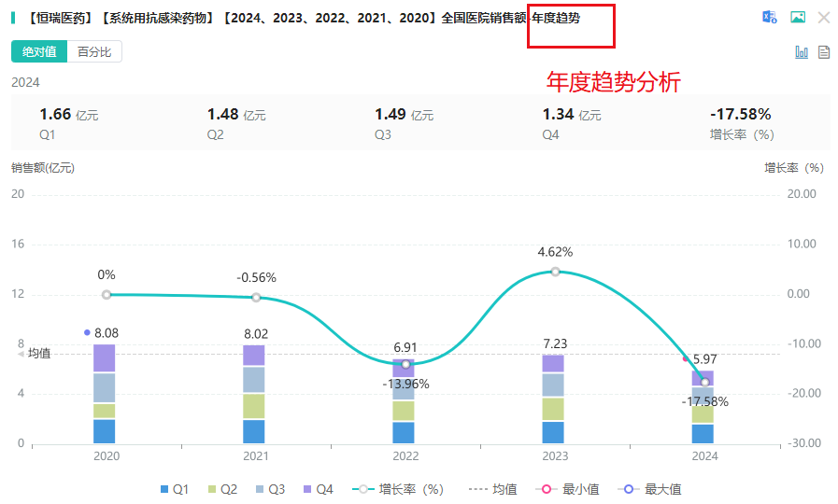Save chart as image icon
This screenshot has height=504, width=838.
coord(797,18)
